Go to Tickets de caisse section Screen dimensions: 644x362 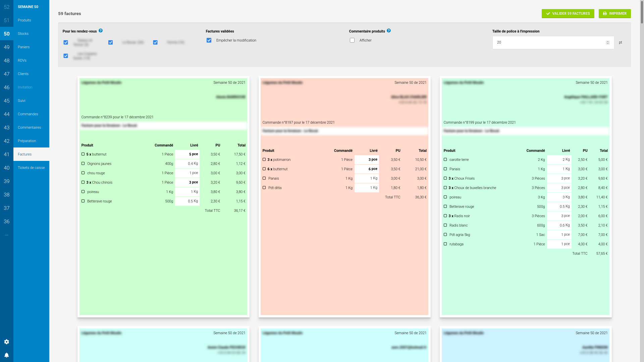coord(31,168)
